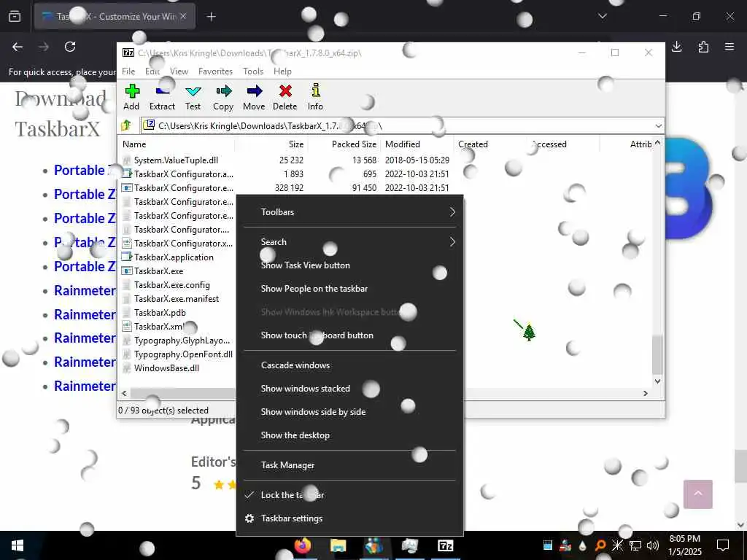Open a new browser tab
Viewport: 747px width, 560px height.
(x=211, y=17)
